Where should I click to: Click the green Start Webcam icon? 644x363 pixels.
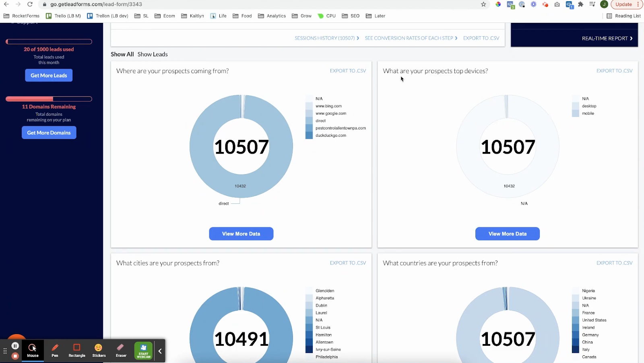143,350
